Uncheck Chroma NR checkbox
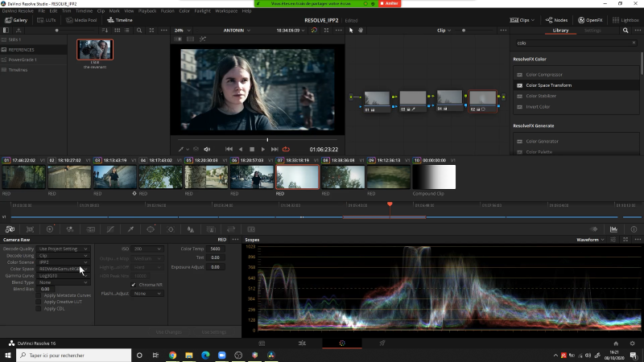The height and width of the screenshot is (362, 644). 134,285
